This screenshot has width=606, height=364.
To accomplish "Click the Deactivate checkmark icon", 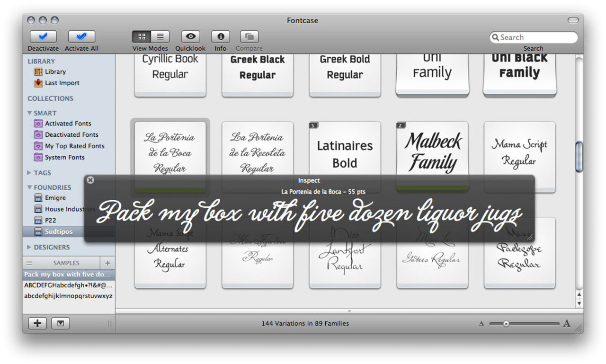I will click(x=43, y=37).
